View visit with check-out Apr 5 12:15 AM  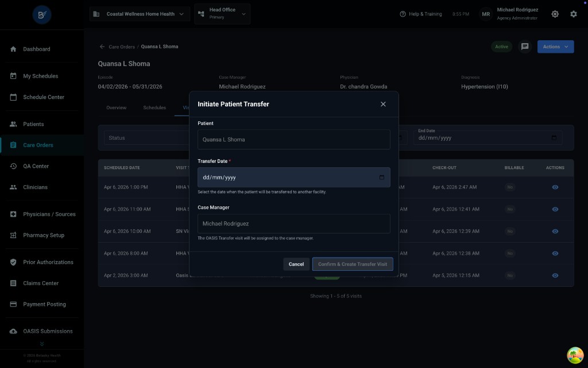(555, 275)
